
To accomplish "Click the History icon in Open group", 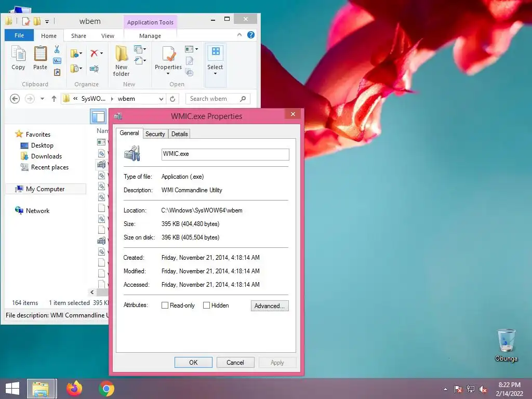I will click(190, 72).
